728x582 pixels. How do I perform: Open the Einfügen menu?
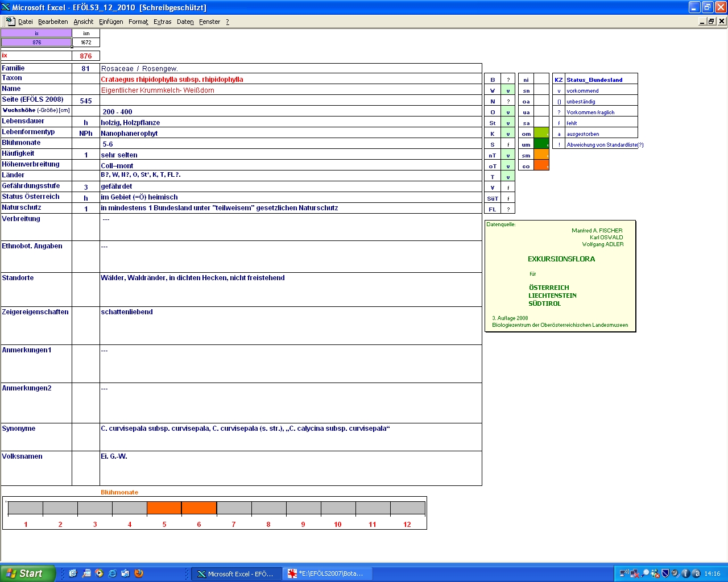click(111, 22)
